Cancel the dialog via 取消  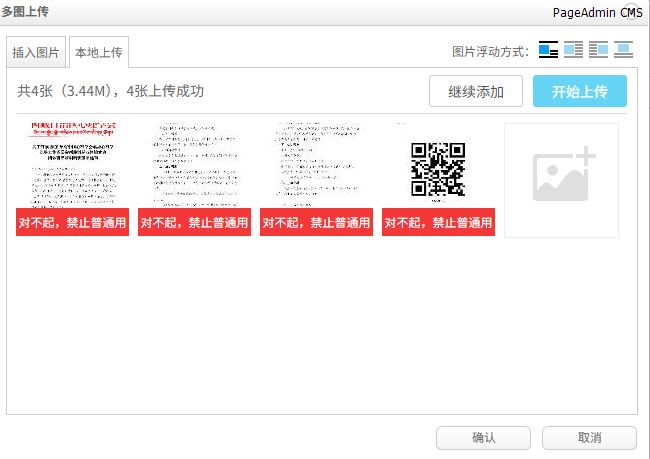pos(589,438)
